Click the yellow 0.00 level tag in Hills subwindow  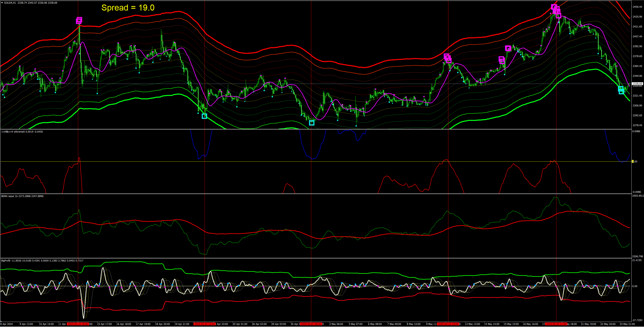click(x=633, y=161)
